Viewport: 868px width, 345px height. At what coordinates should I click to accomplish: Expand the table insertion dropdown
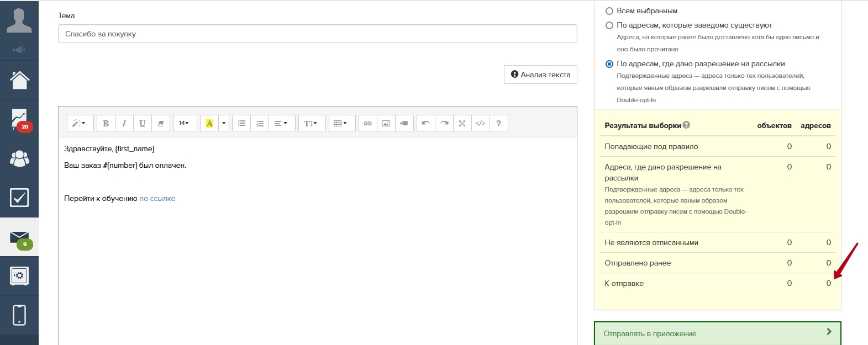pyautogui.click(x=340, y=123)
